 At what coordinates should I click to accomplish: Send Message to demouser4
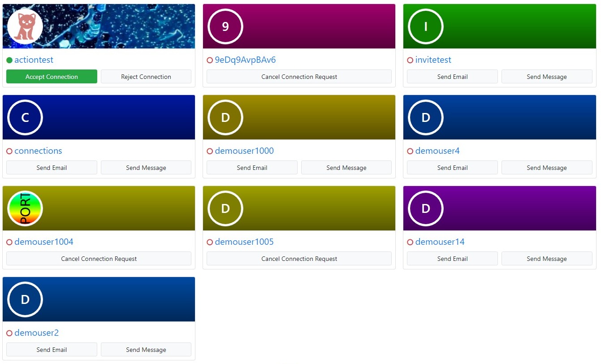pos(547,168)
